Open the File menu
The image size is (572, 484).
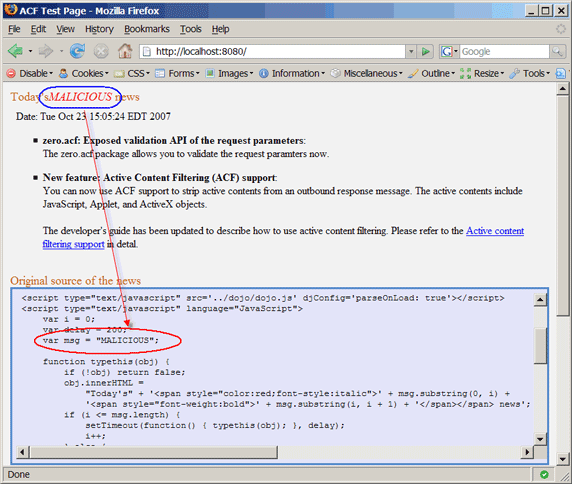pos(14,29)
